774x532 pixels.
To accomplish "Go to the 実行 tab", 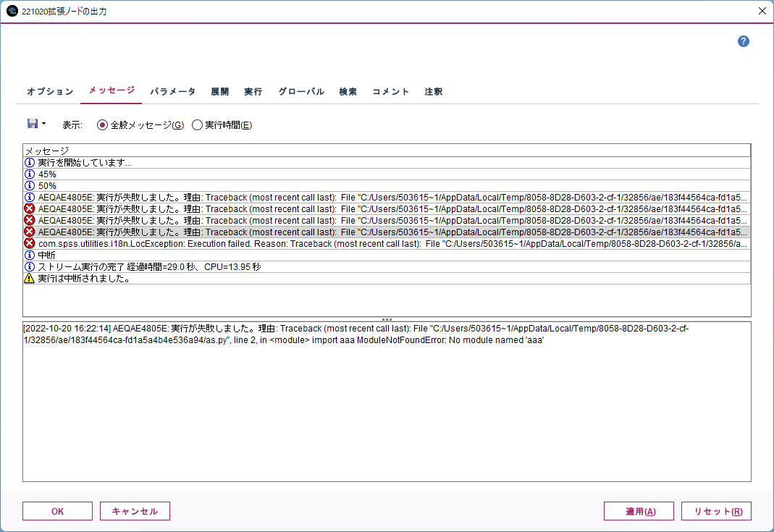I will (253, 92).
